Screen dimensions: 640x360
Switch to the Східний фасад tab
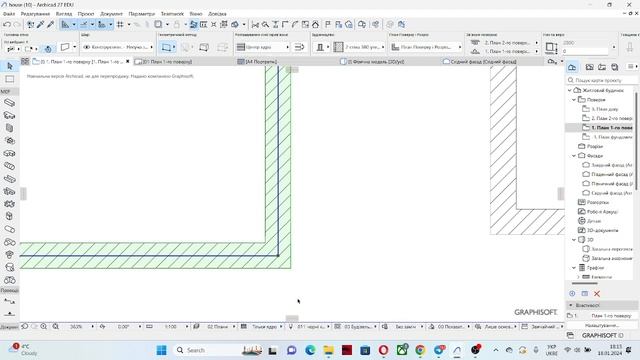(x=480, y=62)
